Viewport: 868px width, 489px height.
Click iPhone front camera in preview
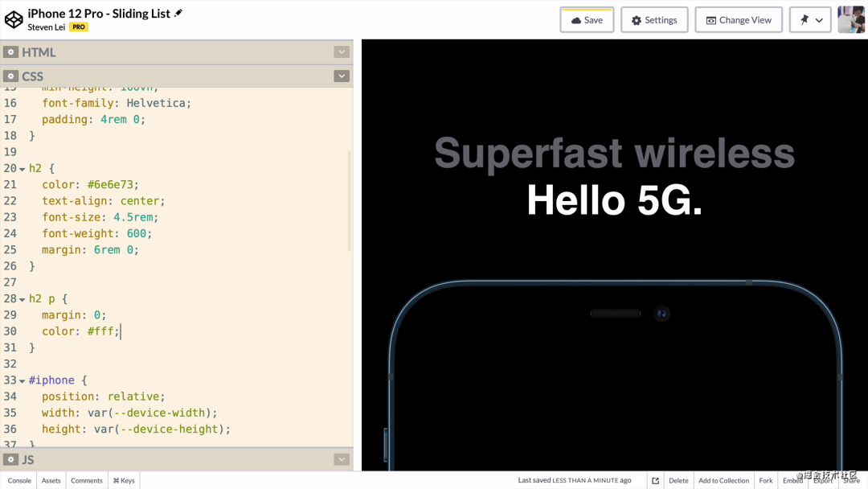(x=661, y=314)
